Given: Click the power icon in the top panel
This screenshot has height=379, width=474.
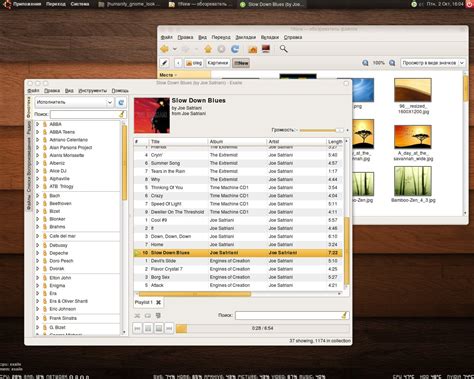Looking at the screenshot, I should point(469,4).
